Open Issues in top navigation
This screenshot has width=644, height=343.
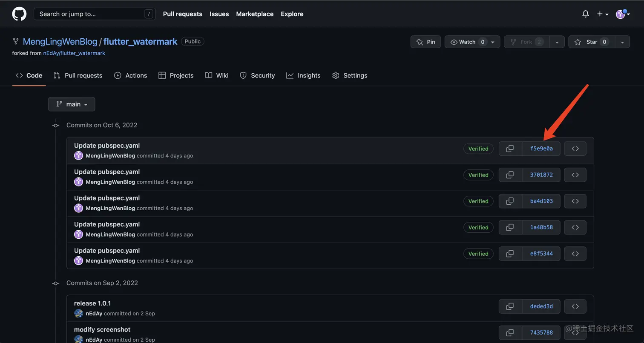coord(219,14)
